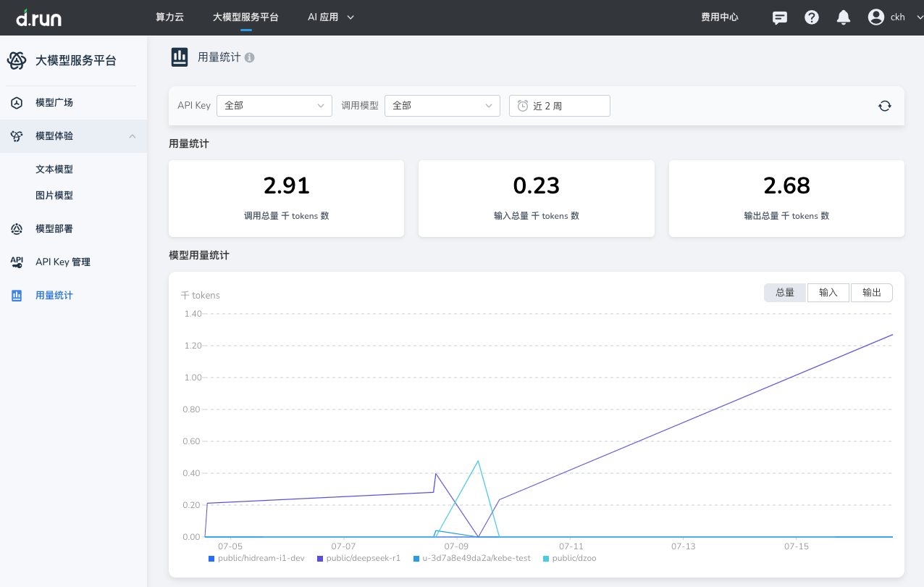Click the 近 2 周 date range field

click(x=559, y=106)
